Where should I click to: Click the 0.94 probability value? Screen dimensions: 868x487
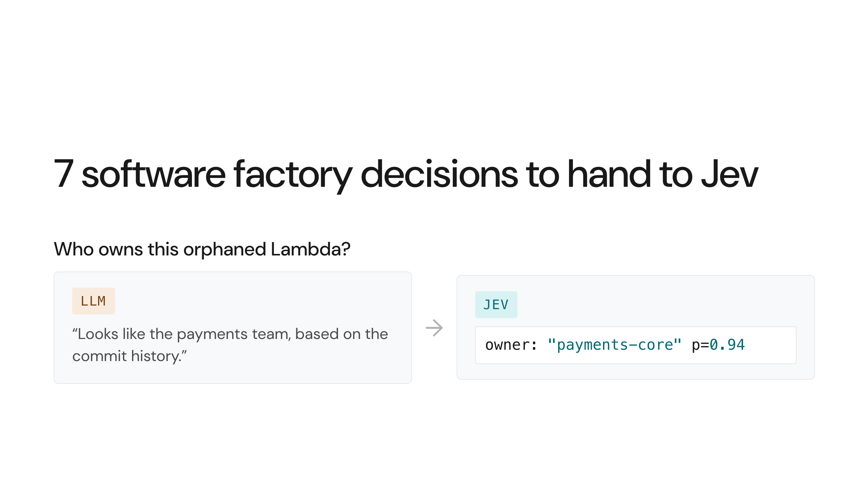click(x=727, y=345)
